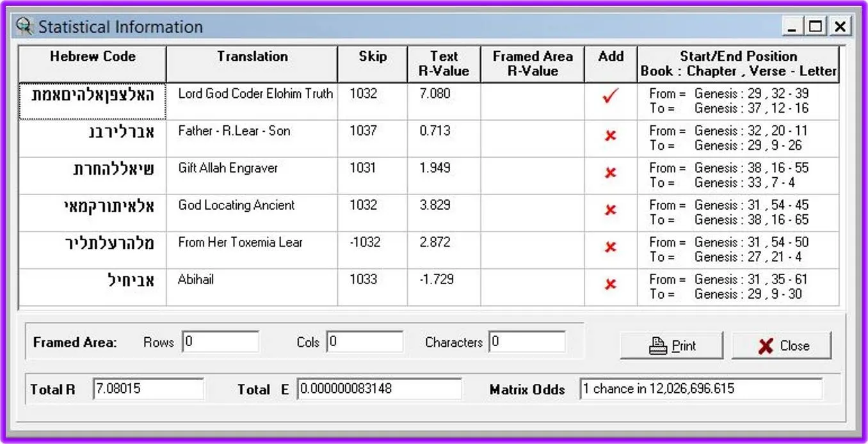Toggle the Add mark in the Abihail row
Screen dimensions: 868x444
(611, 285)
